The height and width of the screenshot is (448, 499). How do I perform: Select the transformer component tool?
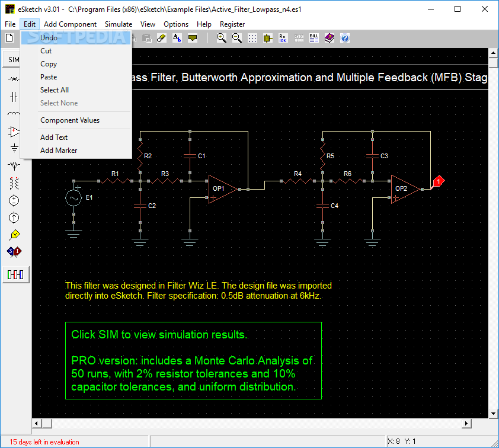[x=14, y=183]
